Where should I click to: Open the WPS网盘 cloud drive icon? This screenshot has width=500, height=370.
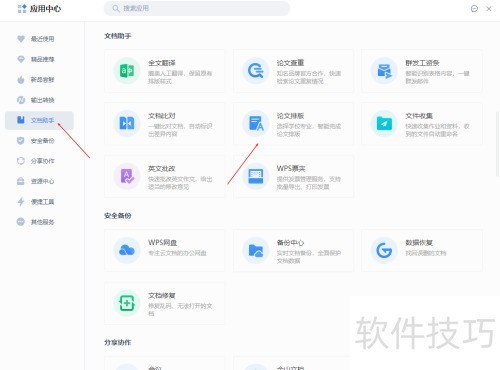pos(127,250)
